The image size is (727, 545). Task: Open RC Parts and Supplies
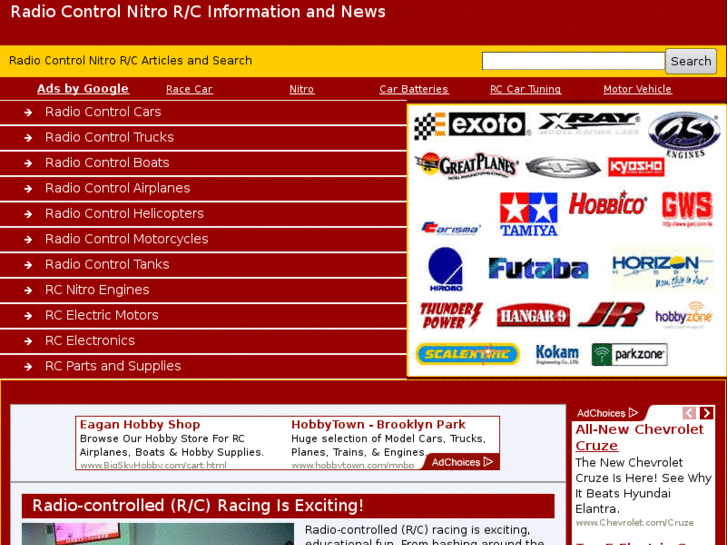(203, 366)
